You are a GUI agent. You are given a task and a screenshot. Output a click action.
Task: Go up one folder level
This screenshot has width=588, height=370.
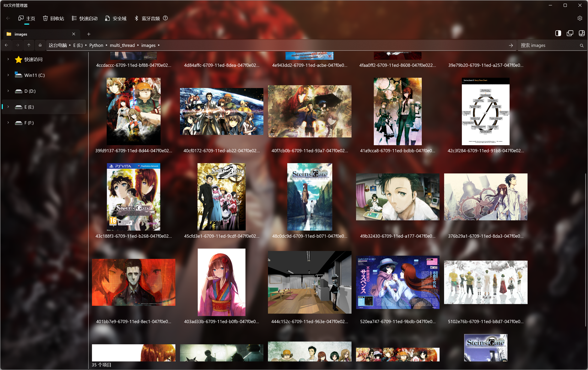coord(29,45)
